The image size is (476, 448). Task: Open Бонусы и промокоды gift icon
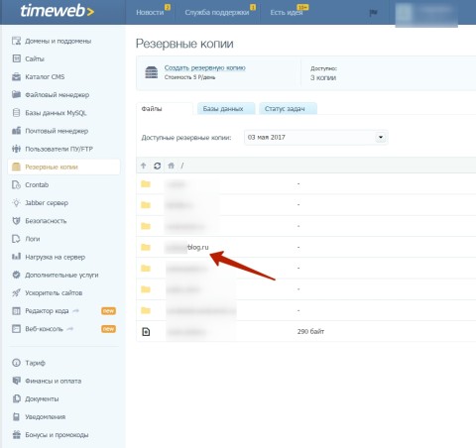(x=16, y=434)
